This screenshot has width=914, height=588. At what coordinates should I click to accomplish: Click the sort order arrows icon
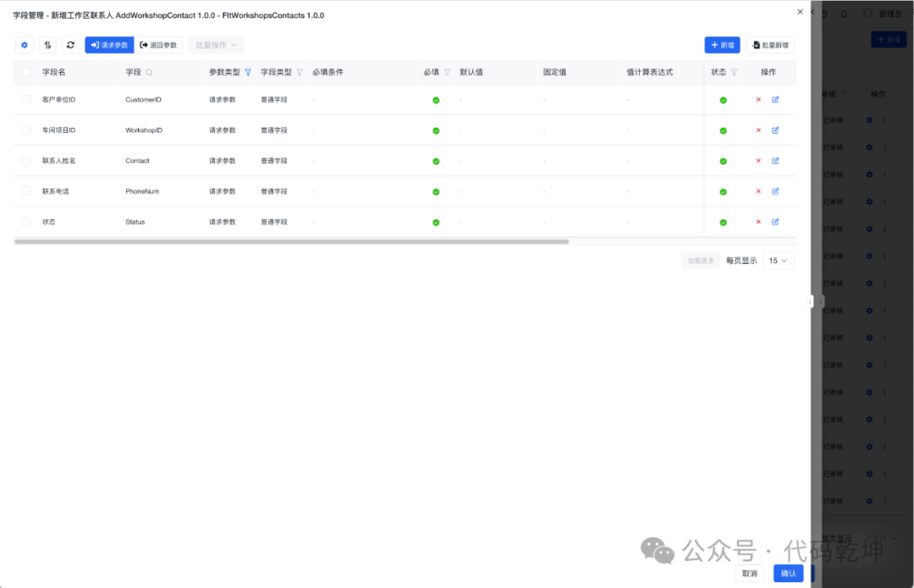tap(47, 45)
